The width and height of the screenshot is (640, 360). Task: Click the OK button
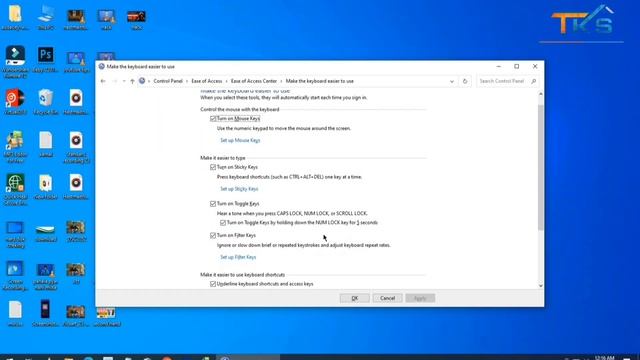tap(354, 298)
